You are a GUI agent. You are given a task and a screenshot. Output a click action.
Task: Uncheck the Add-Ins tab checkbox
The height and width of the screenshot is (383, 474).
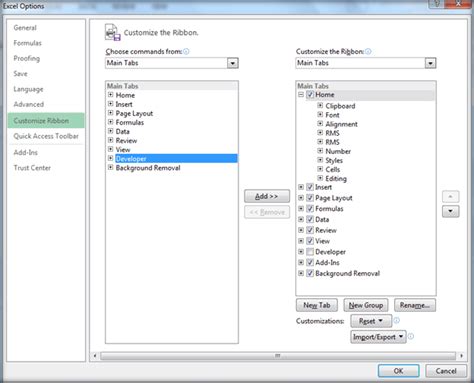pyautogui.click(x=310, y=262)
